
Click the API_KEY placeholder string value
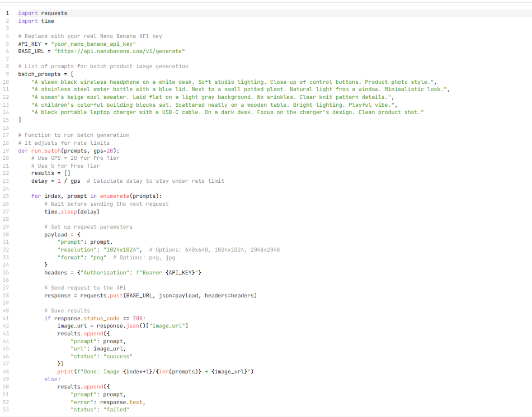[93, 44]
